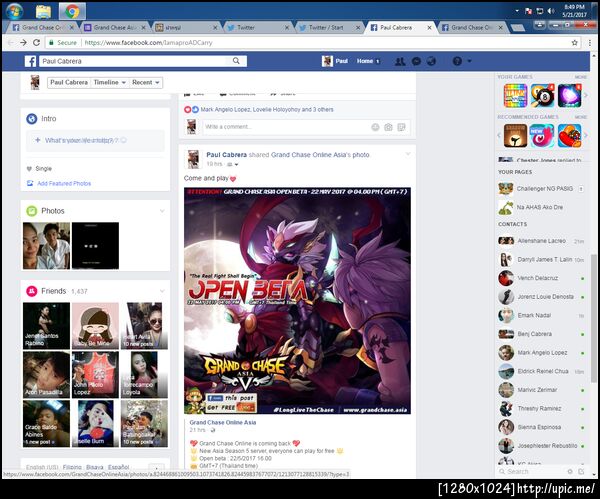Click Filipino language link
This screenshot has height=499, width=600.
[72, 467]
